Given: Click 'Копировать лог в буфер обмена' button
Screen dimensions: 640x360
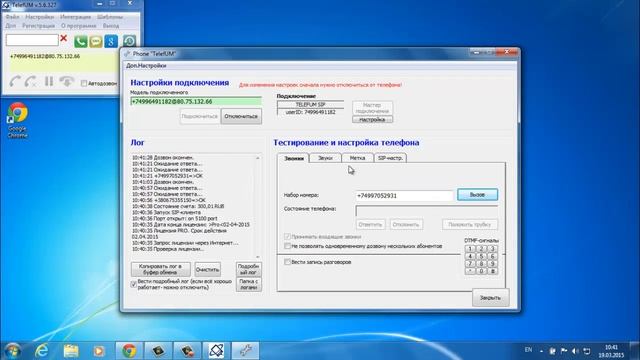Looking at the screenshot, I should (x=160, y=269).
